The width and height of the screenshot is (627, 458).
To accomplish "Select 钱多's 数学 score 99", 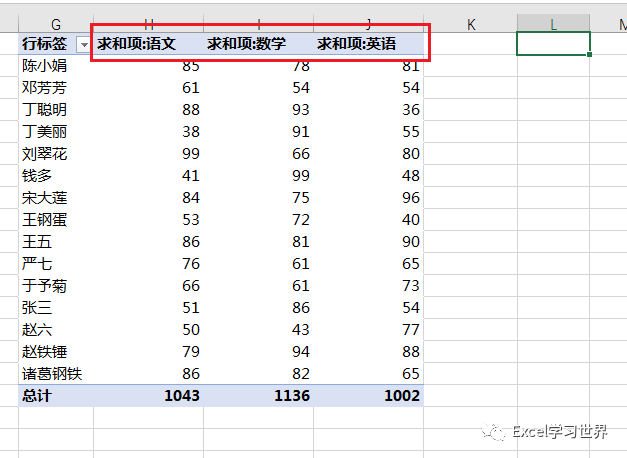I will click(258, 176).
